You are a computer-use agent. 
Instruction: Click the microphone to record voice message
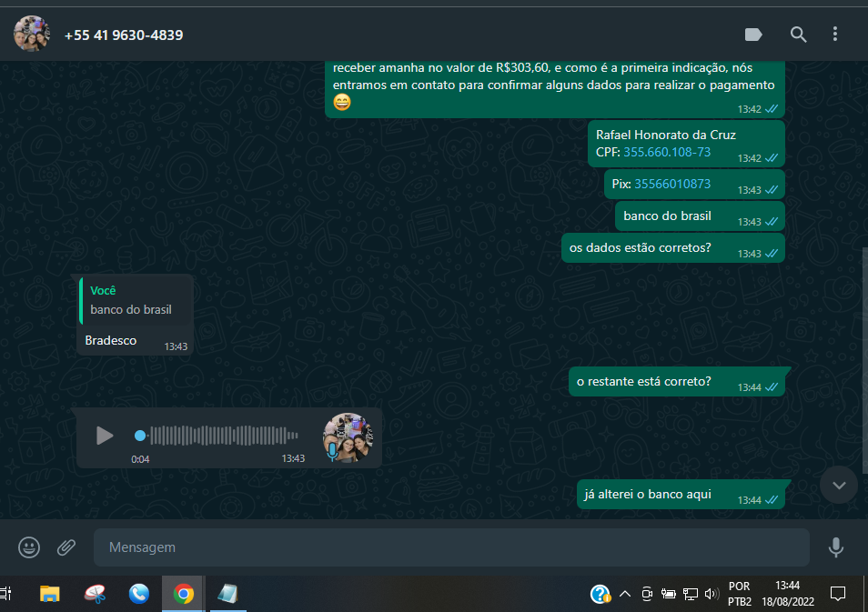(x=835, y=547)
